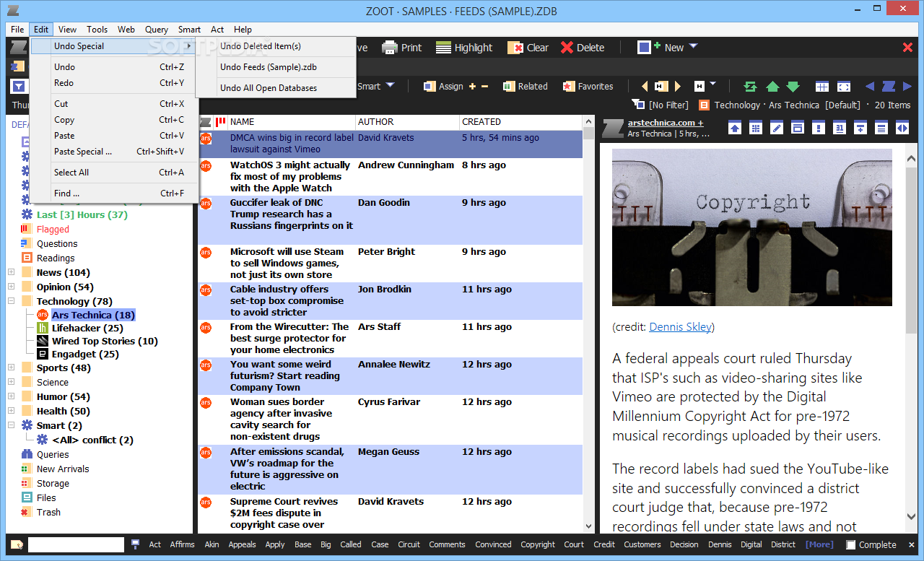Choose Paste Special from Edit menu
This screenshot has height=561, width=924.
click(114, 152)
